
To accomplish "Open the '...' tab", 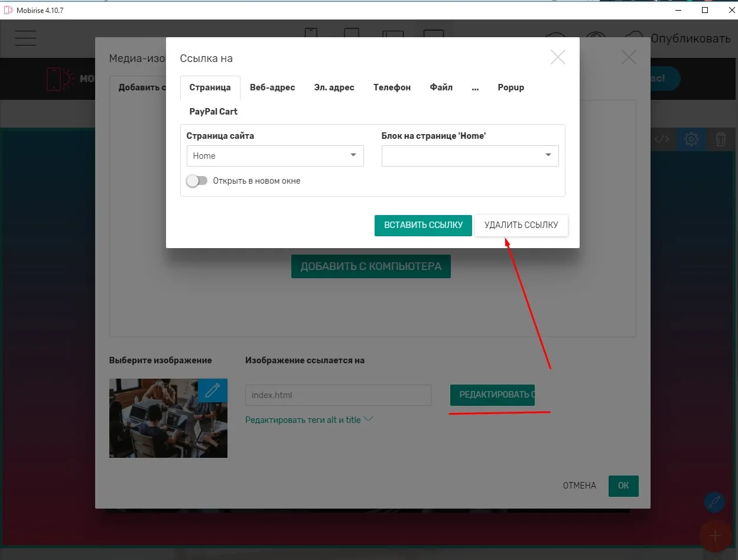I will tap(475, 87).
